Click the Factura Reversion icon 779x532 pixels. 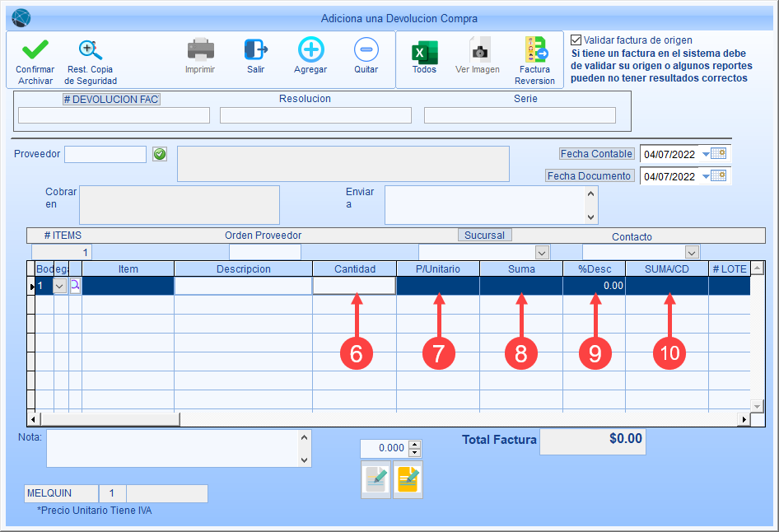click(536, 49)
